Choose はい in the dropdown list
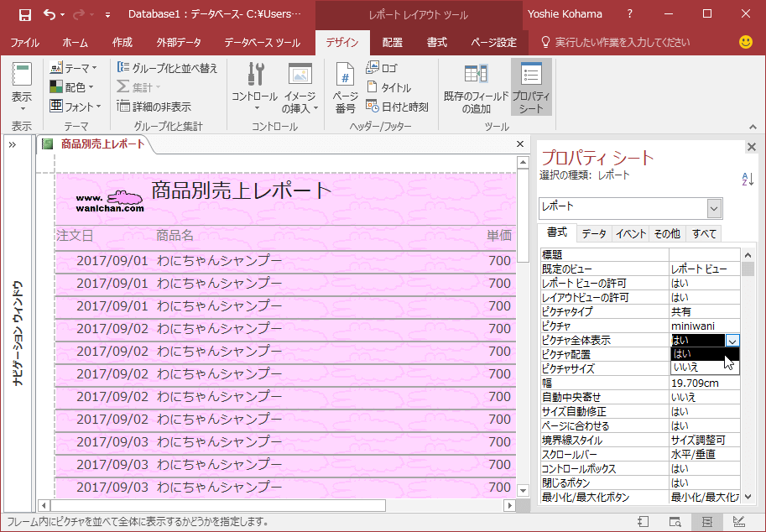The height and width of the screenshot is (532, 766). point(706,354)
